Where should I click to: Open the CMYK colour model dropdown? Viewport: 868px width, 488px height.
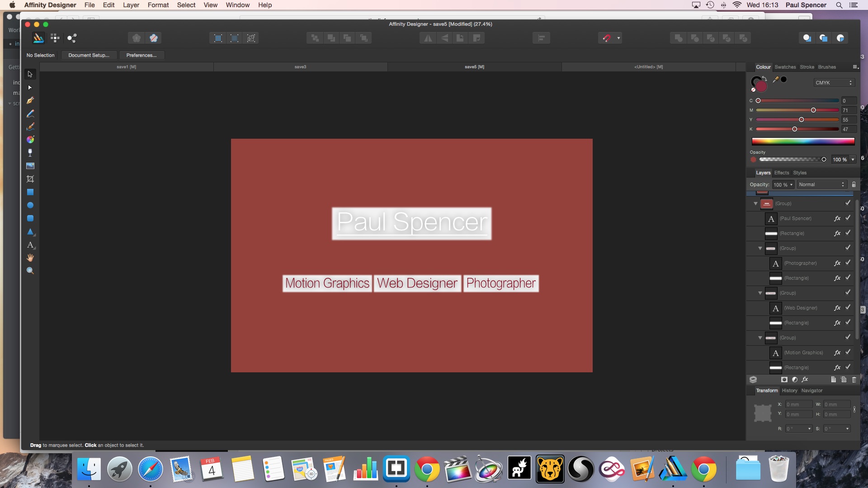(834, 83)
